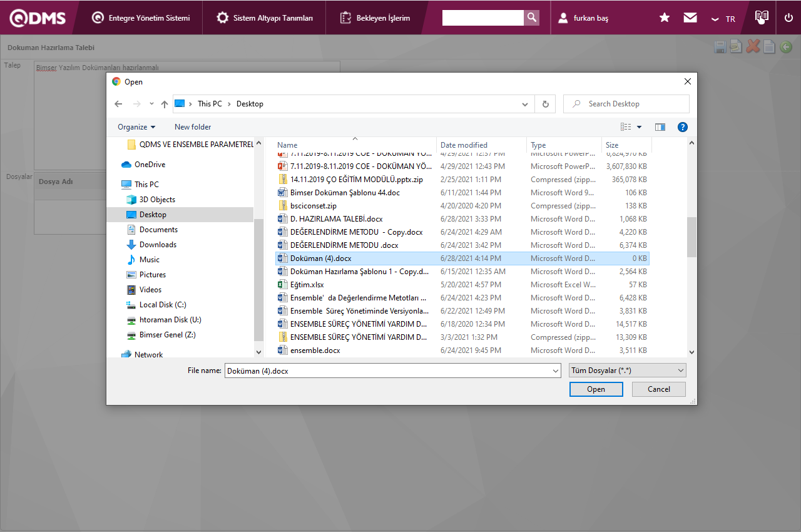Click the search magnifier icon in QDMS header
Image resolution: width=801 pixels, height=532 pixels.
coord(531,18)
